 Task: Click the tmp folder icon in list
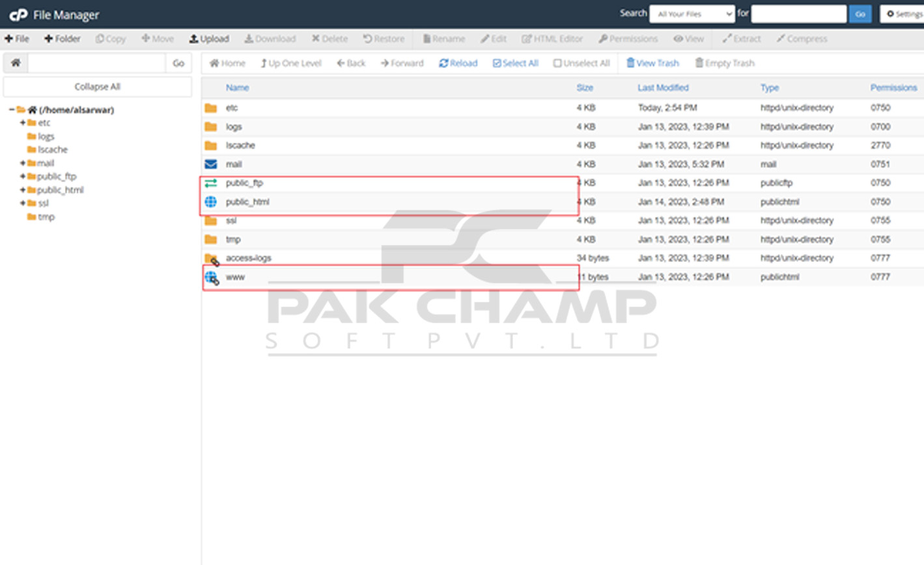pyautogui.click(x=211, y=240)
